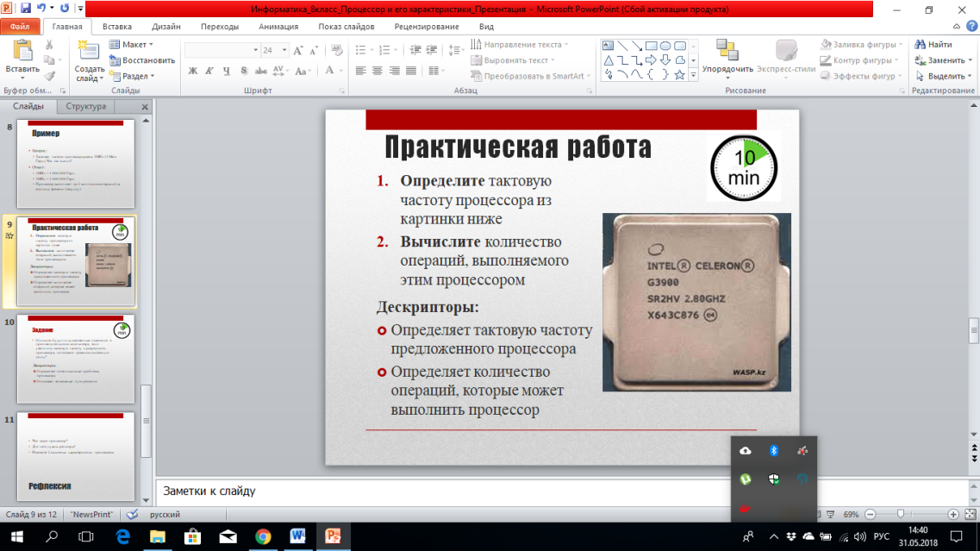The image size is (980, 551).
Task: Click the zoom slider in status bar
Action: tap(901, 515)
